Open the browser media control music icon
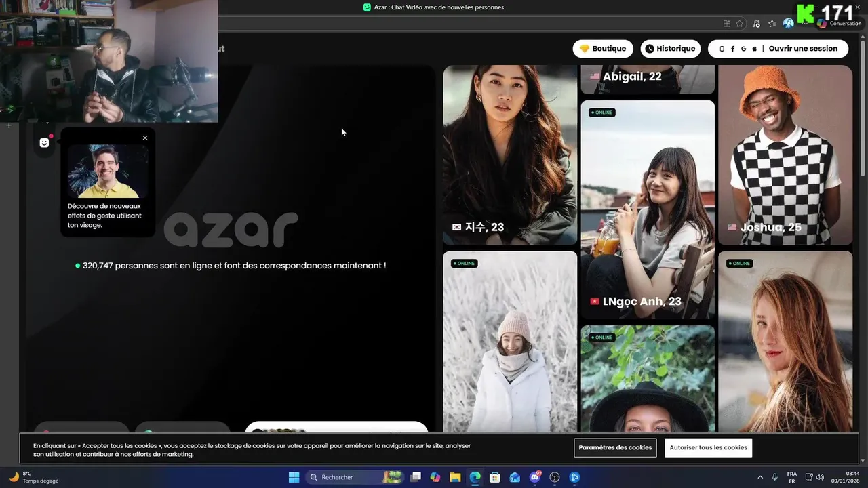This screenshot has width=868, height=488. [x=756, y=24]
